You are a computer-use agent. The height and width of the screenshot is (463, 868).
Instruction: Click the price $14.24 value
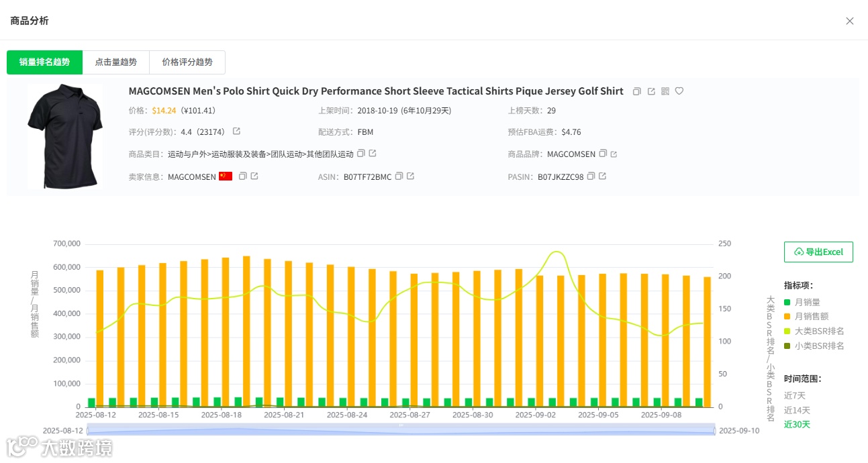pyautogui.click(x=164, y=111)
